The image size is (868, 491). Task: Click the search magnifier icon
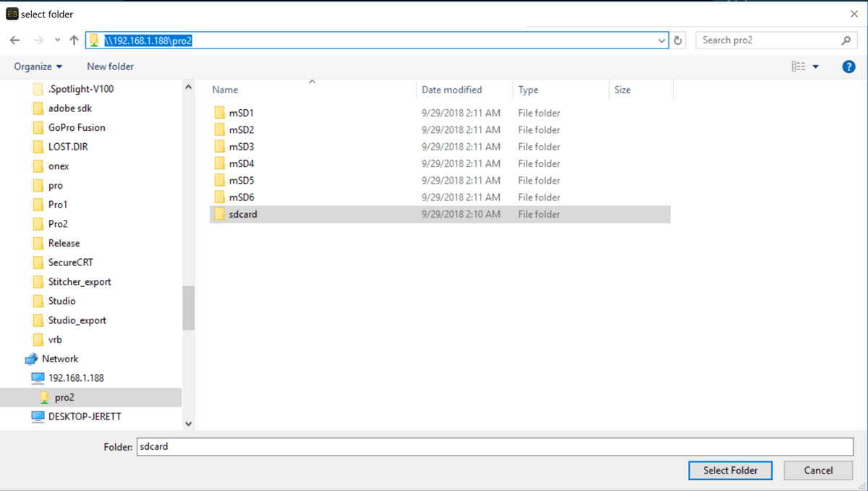tap(846, 40)
